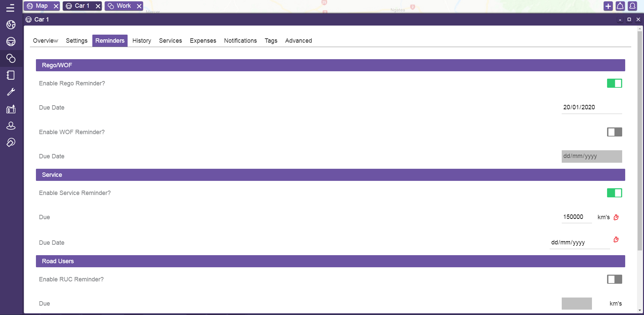Click the vertical scrollbar of Car 1 window
The height and width of the screenshot is (315, 644).
click(640, 141)
